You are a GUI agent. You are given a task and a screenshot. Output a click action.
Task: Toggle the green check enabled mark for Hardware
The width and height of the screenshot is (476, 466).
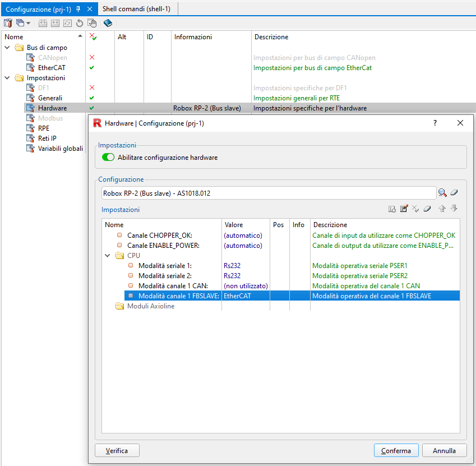click(92, 108)
